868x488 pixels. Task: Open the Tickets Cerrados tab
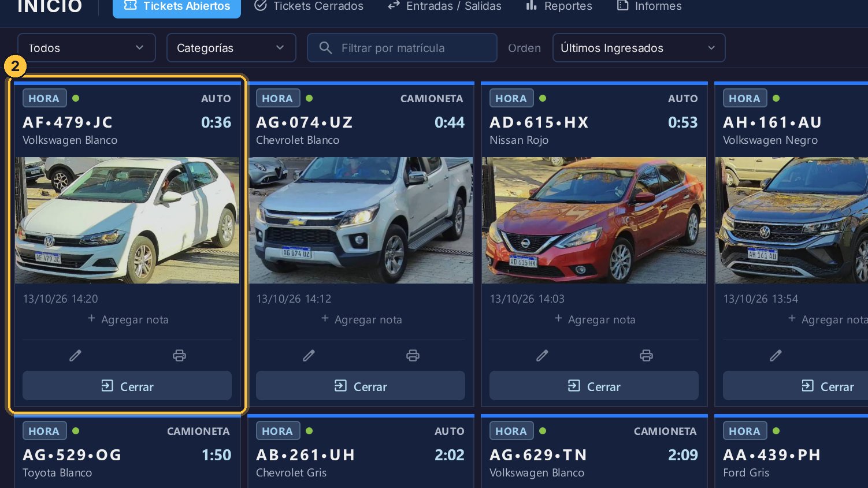(309, 6)
